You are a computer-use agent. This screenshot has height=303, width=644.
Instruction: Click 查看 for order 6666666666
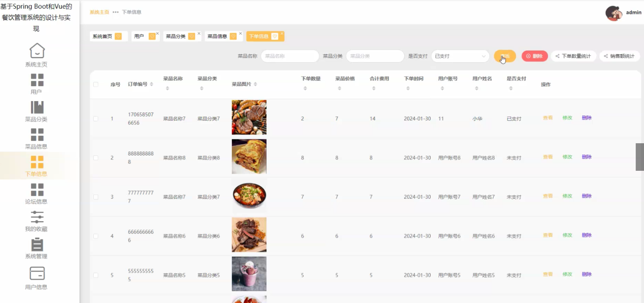[x=548, y=235]
